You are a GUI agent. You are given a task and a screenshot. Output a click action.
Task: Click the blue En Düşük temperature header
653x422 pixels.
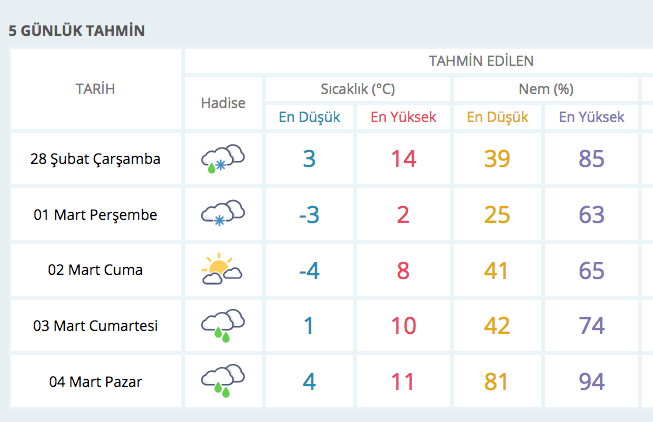click(x=309, y=117)
